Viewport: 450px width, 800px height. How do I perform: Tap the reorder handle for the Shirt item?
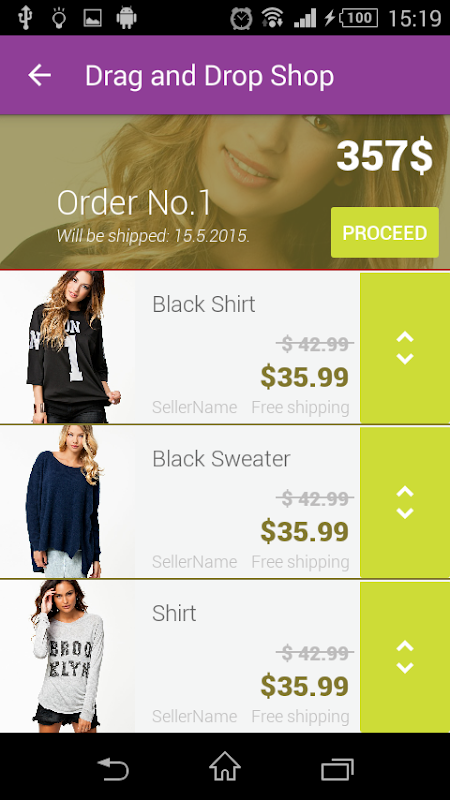pos(405,657)
